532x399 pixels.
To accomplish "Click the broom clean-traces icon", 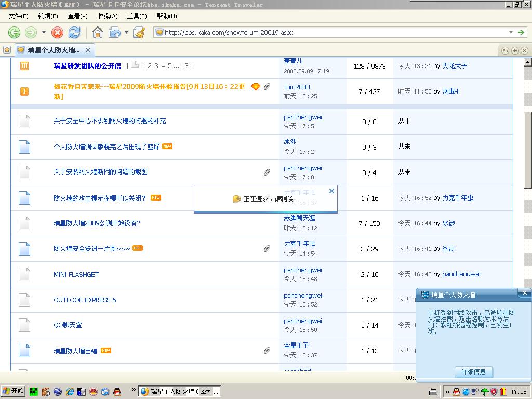I will point(139,33).
